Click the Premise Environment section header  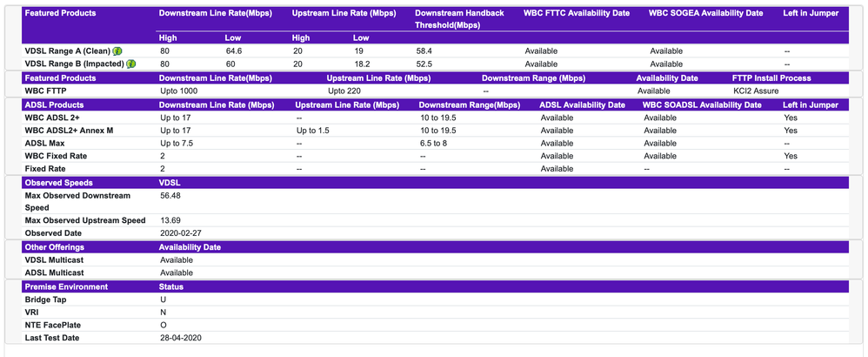[x=66, y=286]
